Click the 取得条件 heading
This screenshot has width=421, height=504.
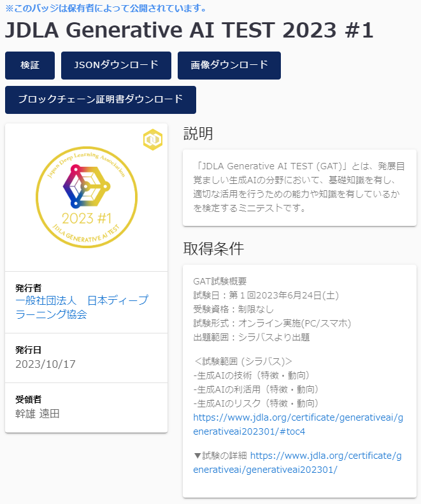pos(213,248)
